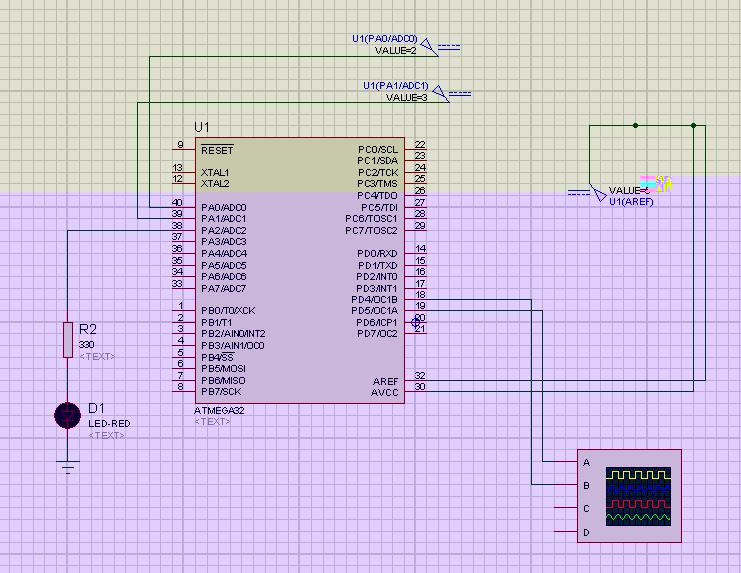
Task: Select oscilloscope channel A terminal
Action: coord(586,462)
